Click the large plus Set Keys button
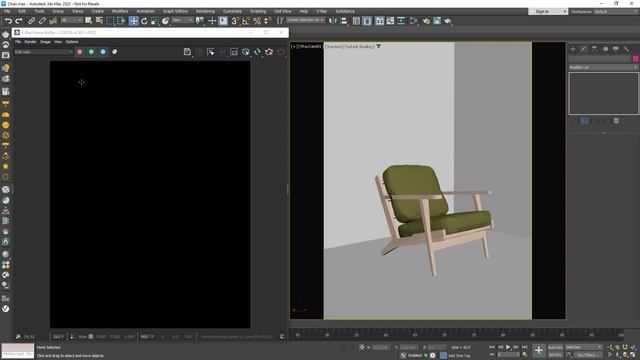The height and width of the screenshot is (360, 640). pos(539,351)
